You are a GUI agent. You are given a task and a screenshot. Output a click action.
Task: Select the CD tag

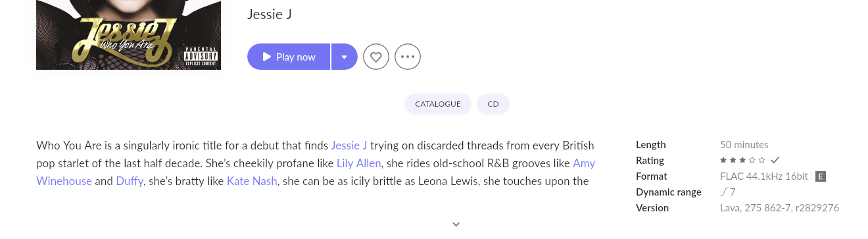493,104
